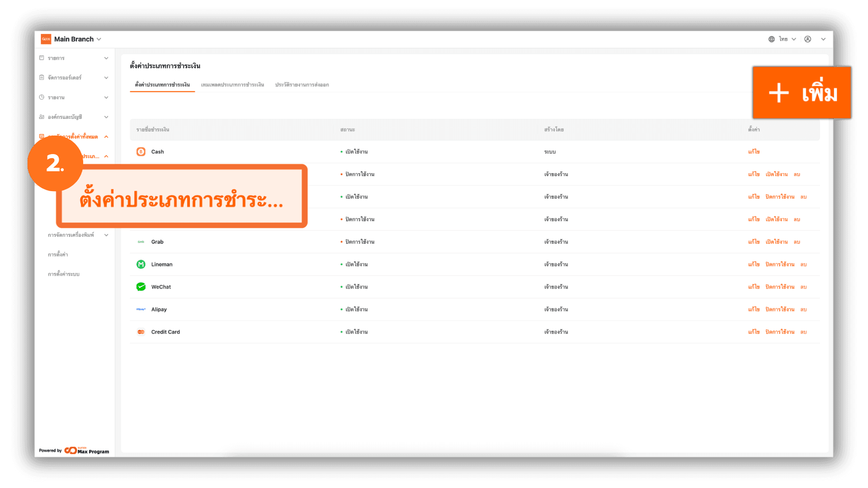This screenshot has width=868, height=488.
Task: Click the globe language icon
Action: (x=771, y=39)
